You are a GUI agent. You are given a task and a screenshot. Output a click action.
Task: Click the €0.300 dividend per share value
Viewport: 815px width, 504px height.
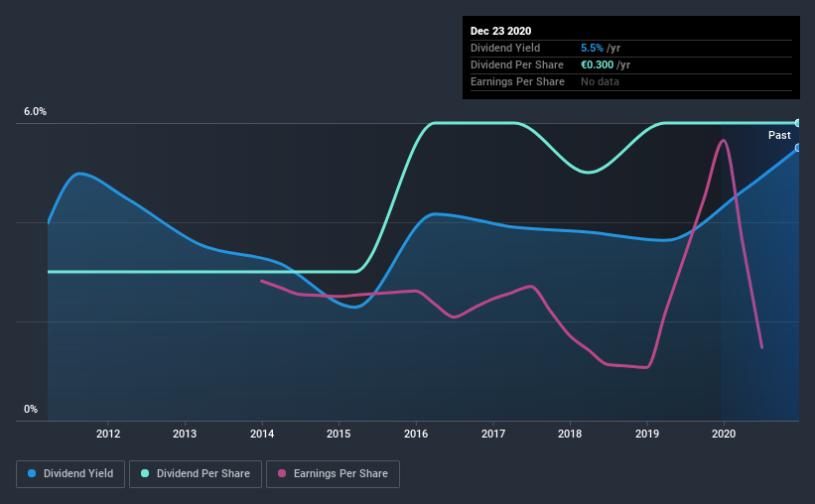point(598,64)
